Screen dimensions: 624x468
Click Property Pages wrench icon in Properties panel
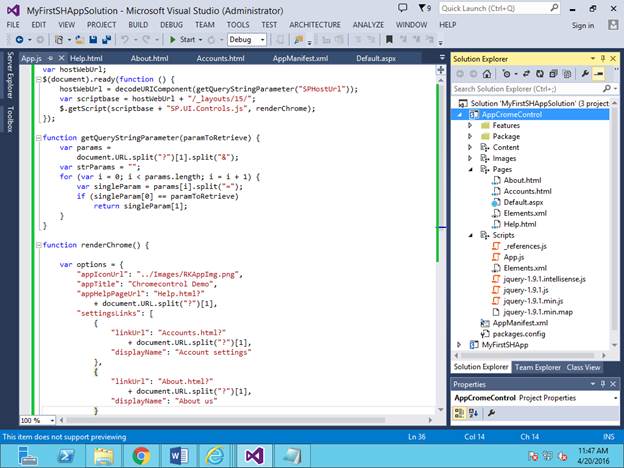[x=491, y=413]
